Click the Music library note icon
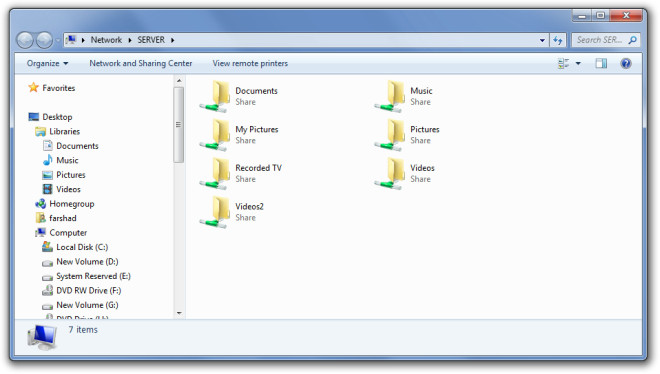 pos(48,160)
